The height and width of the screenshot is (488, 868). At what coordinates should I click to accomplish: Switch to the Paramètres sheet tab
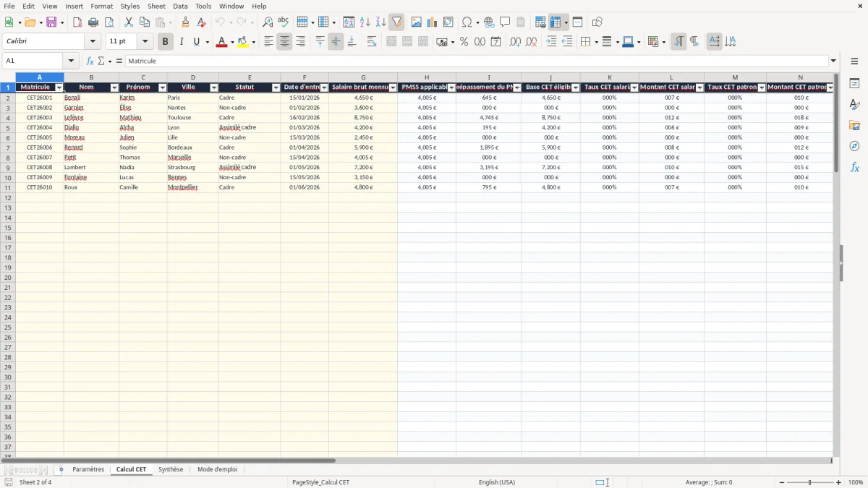click(88, 469)
